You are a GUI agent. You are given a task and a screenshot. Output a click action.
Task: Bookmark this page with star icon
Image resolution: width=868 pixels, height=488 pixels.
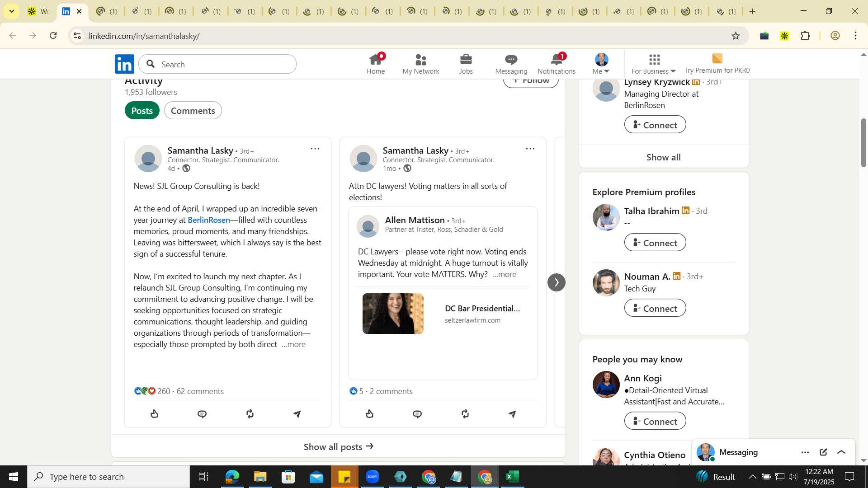click(736, 36)
